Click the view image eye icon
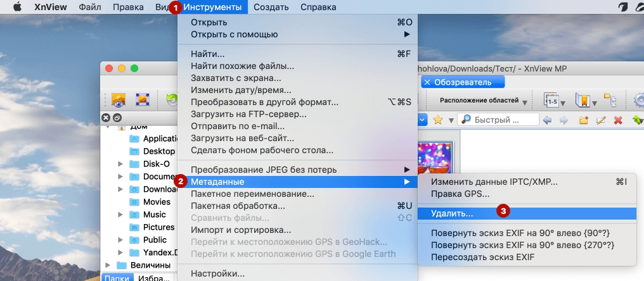 tap(119, 100)
